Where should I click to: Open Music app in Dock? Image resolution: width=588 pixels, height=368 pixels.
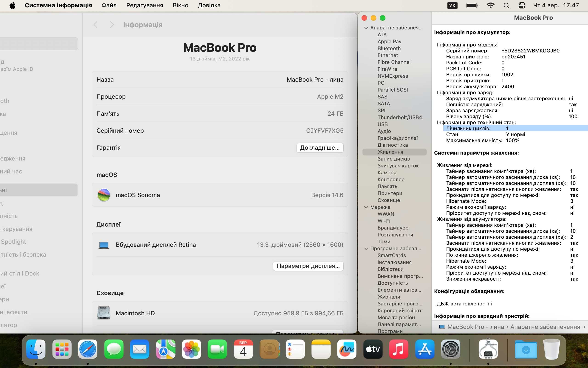click(x=399, y=349)
